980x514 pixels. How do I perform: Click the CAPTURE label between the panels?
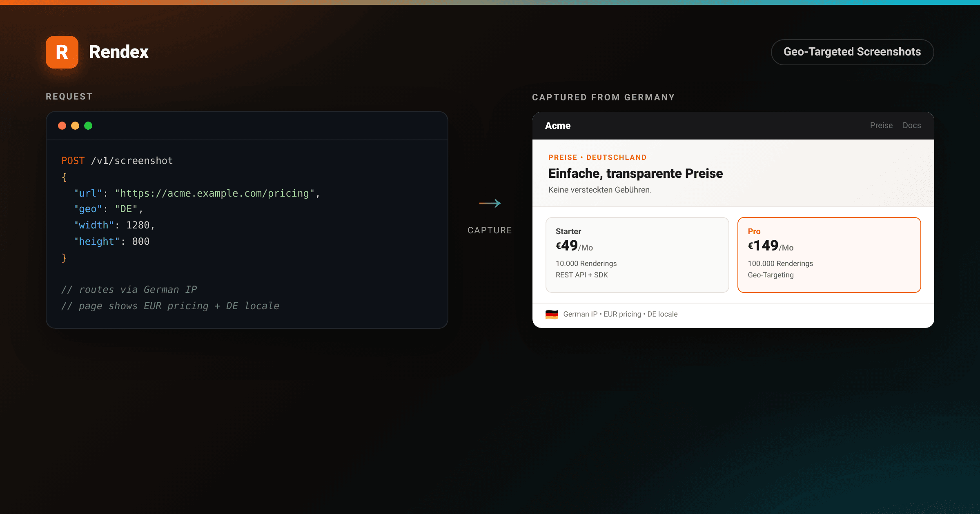[490, 230]
